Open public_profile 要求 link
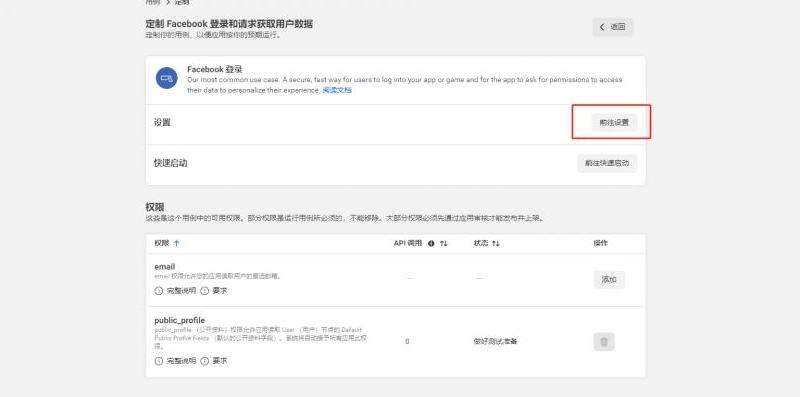 pyautogui.click(x=220, y=361)
